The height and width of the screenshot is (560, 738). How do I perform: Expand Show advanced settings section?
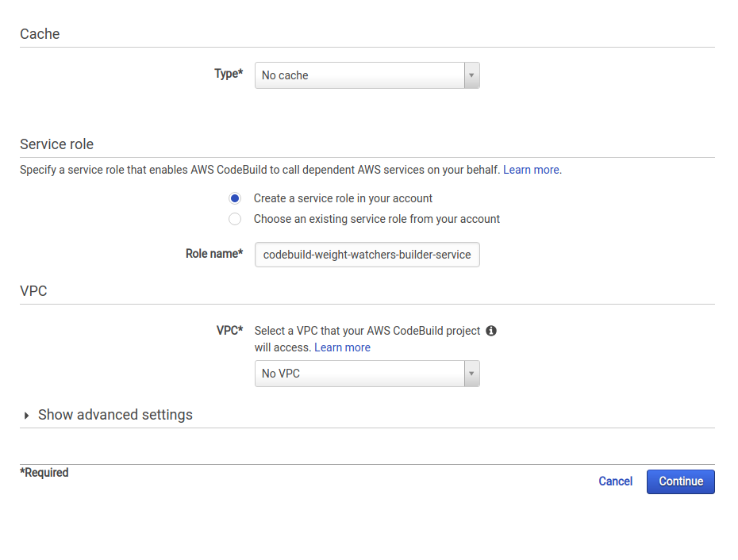(x=115, y=415)
